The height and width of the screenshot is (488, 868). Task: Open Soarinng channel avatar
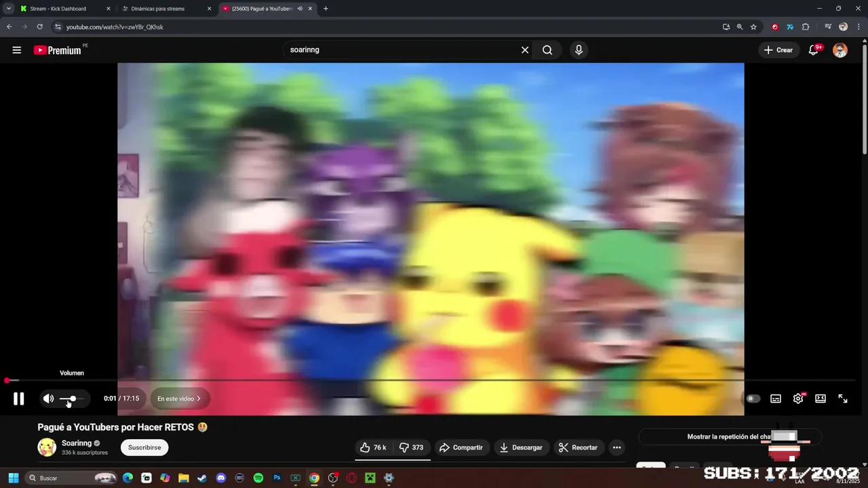tap(47, 447)
